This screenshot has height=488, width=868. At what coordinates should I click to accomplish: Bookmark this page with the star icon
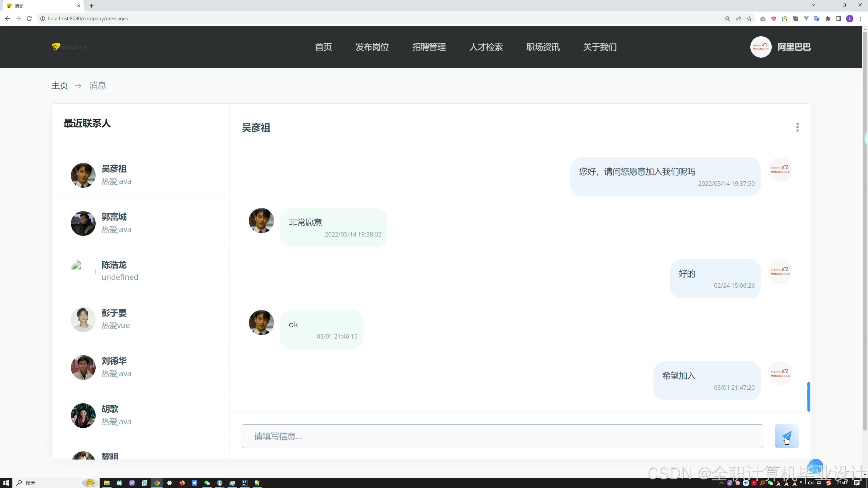pyautogui.click(x=749, y=19)
